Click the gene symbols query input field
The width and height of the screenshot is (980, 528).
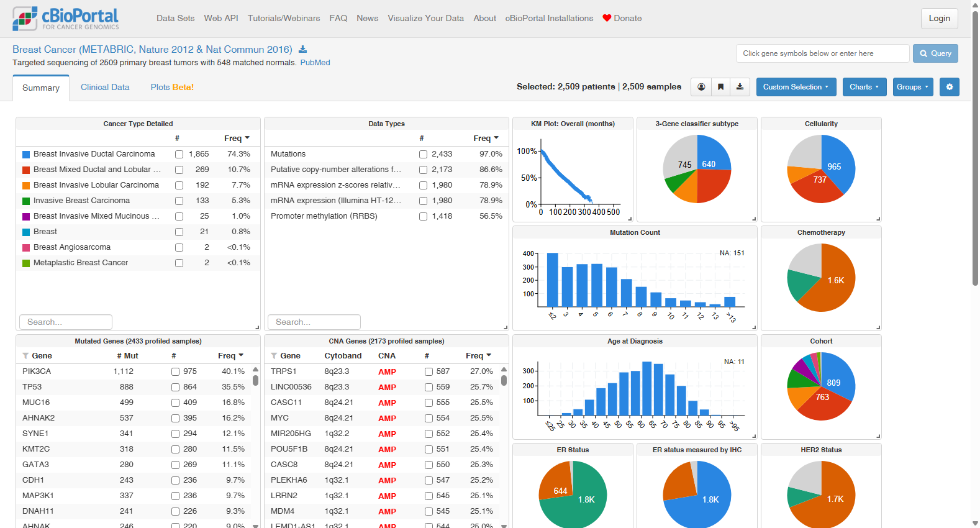point(822,53)
